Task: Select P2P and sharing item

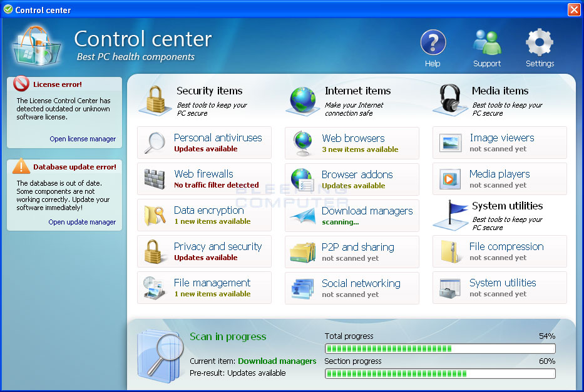Action: [352, 252]
